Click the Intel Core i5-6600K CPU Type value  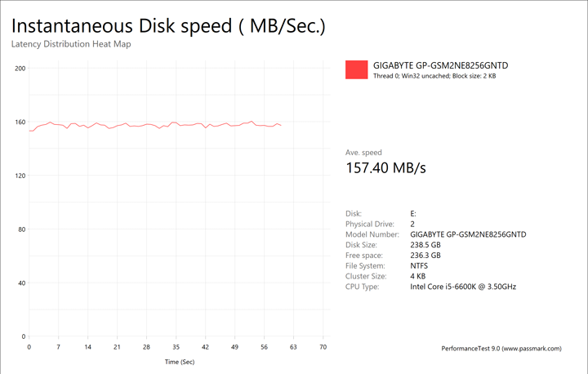click(462, 287)
